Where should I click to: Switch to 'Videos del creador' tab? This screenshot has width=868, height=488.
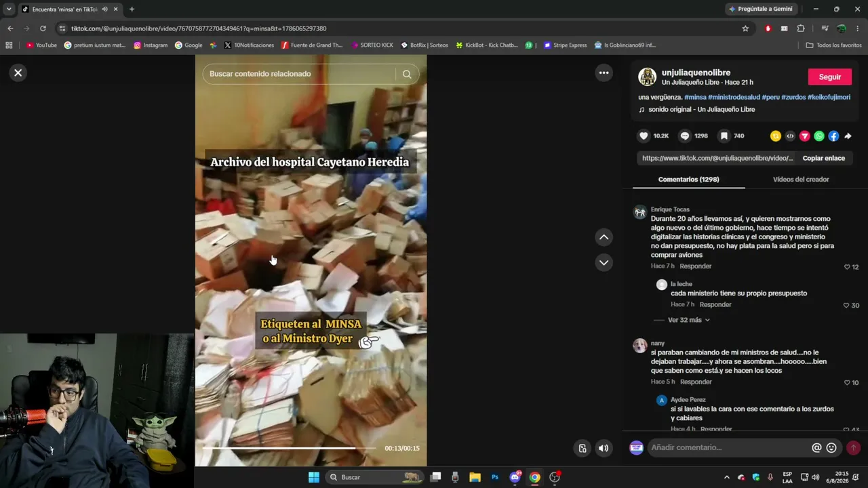[801, 180]
